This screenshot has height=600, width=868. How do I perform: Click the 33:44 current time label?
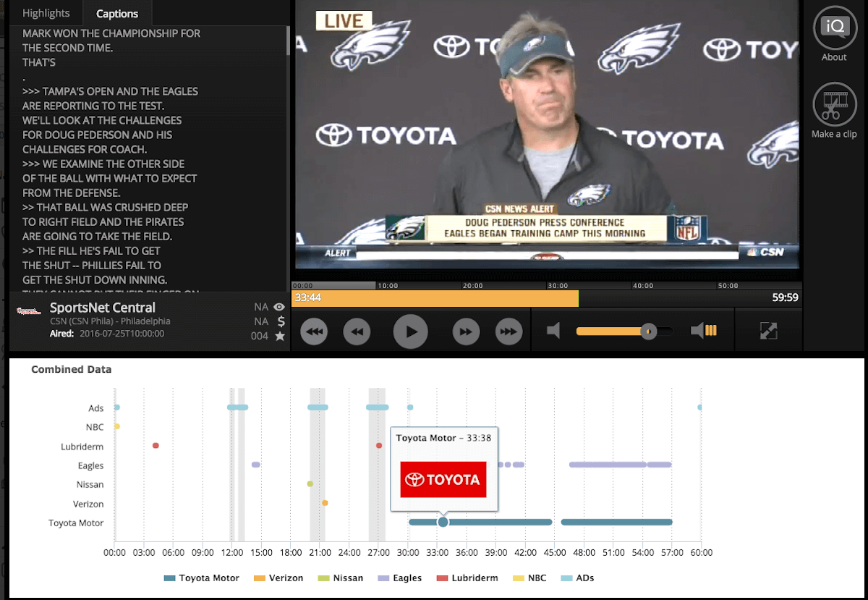[308, 297]
